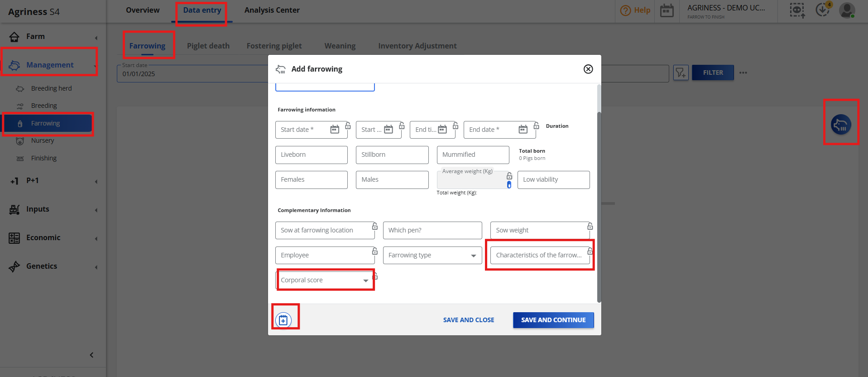
Task: Click the Which pen? field
Action: 432,230
